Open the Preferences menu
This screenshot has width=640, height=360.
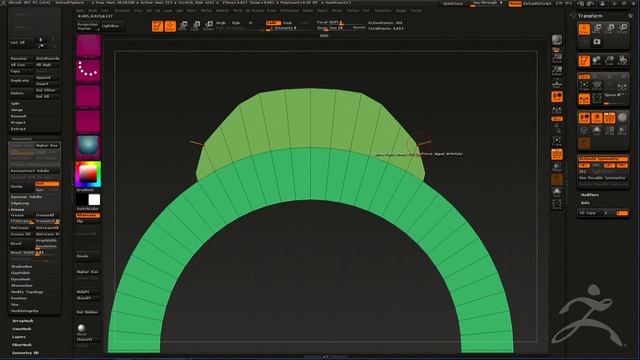[289, 11]
